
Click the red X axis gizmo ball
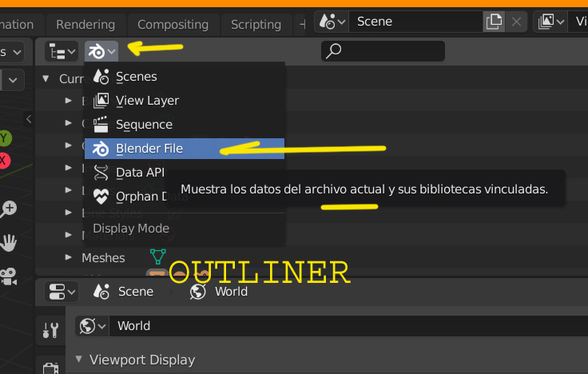coord(4,161)
